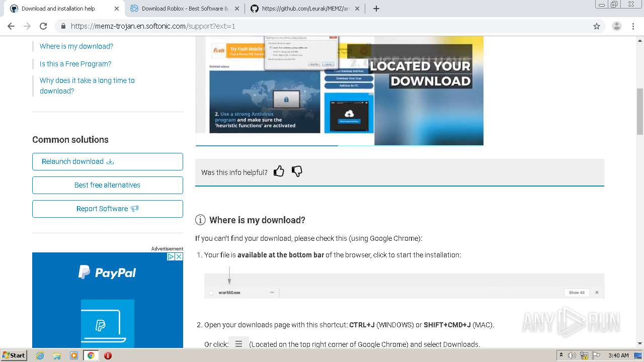Close the GitHub Leurak MEMZ tab
644x362 pixels.
[357, 9]
